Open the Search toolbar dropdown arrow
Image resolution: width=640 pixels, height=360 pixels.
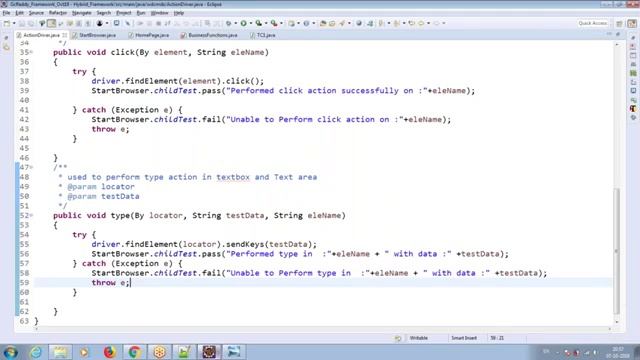(x=349, y=23)
